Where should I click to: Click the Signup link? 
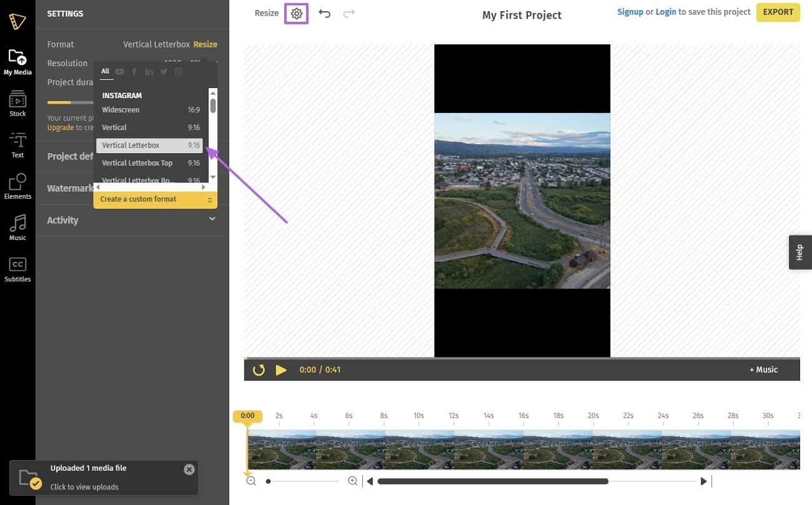coord(630,12)
